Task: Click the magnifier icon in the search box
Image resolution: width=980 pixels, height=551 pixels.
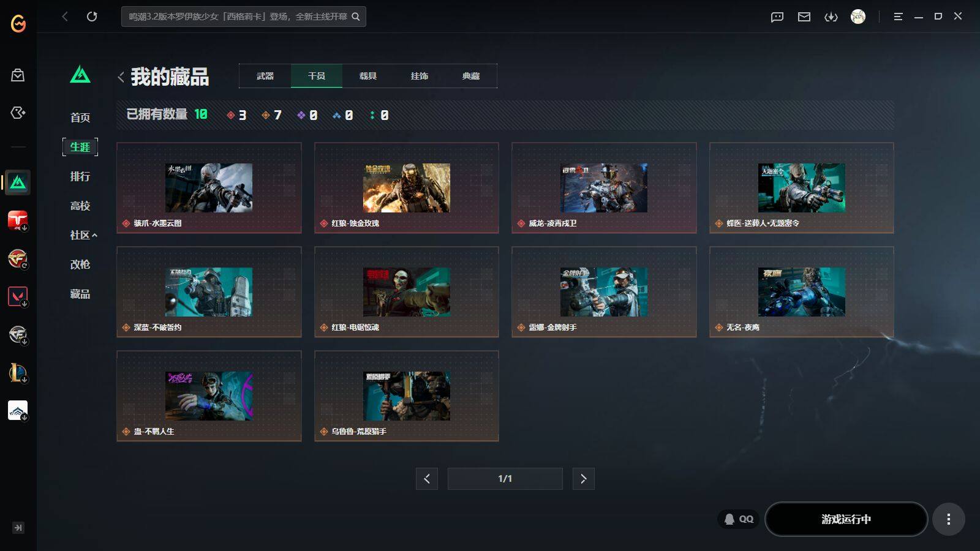Action: (356, 17)
